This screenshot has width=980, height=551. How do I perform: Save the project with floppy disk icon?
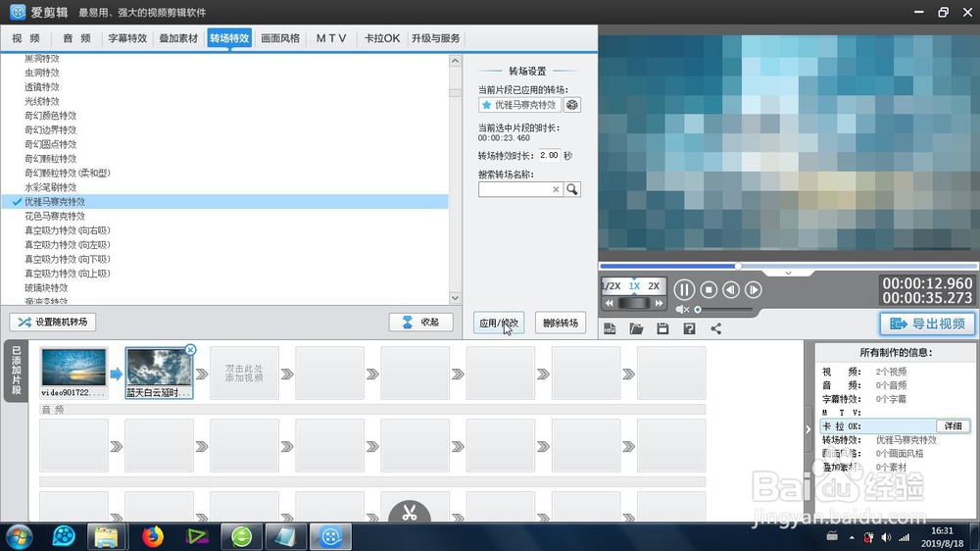tap(662, 328)
